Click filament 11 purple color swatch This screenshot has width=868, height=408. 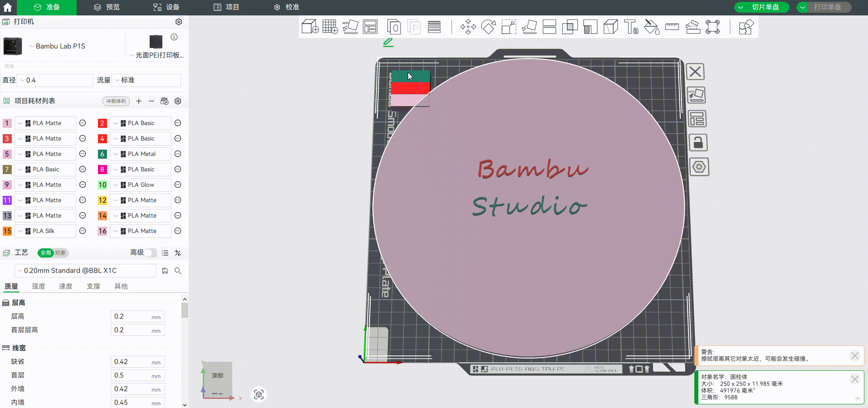click(x=7, y=200)
